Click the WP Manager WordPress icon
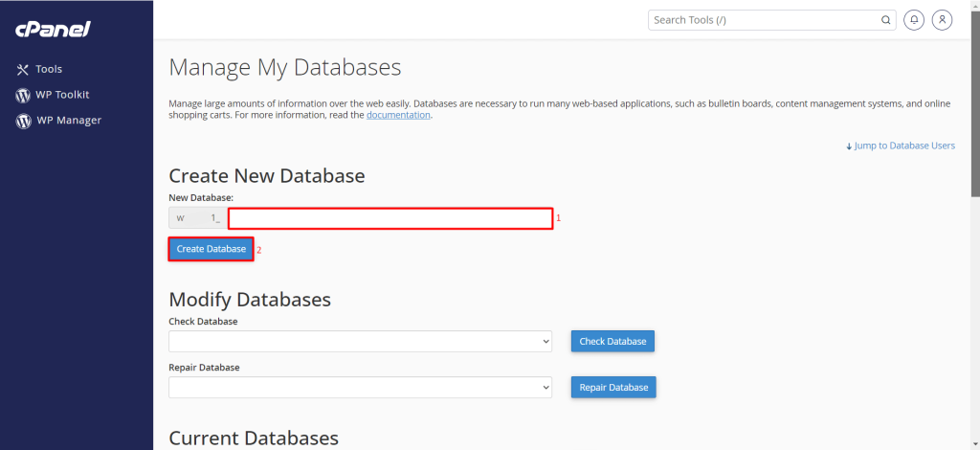The width and height of the screenshot is (980, 450). (23, 122)
